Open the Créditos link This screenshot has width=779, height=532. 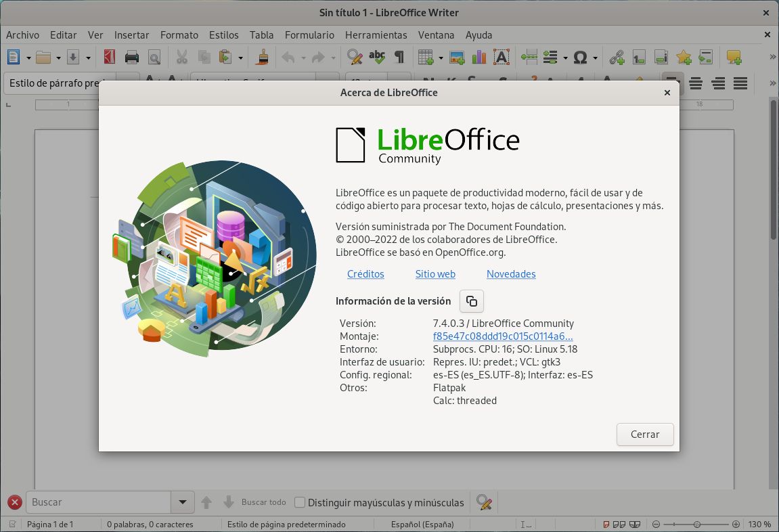(x=365, y=274)
